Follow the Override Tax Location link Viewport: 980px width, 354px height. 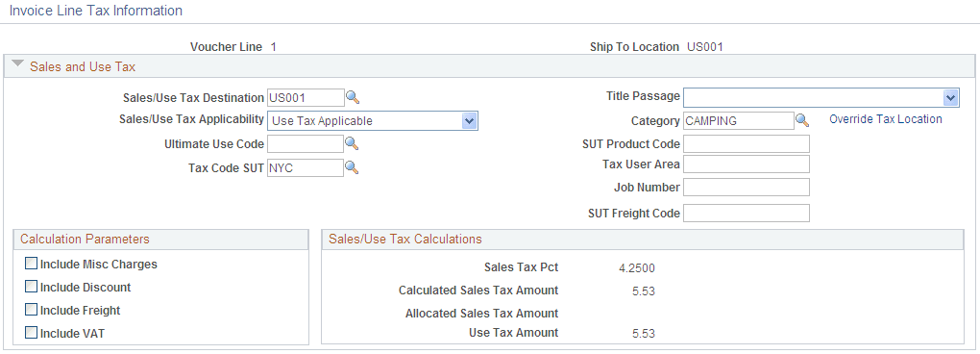pyautogui.click(x=886, y=119)
